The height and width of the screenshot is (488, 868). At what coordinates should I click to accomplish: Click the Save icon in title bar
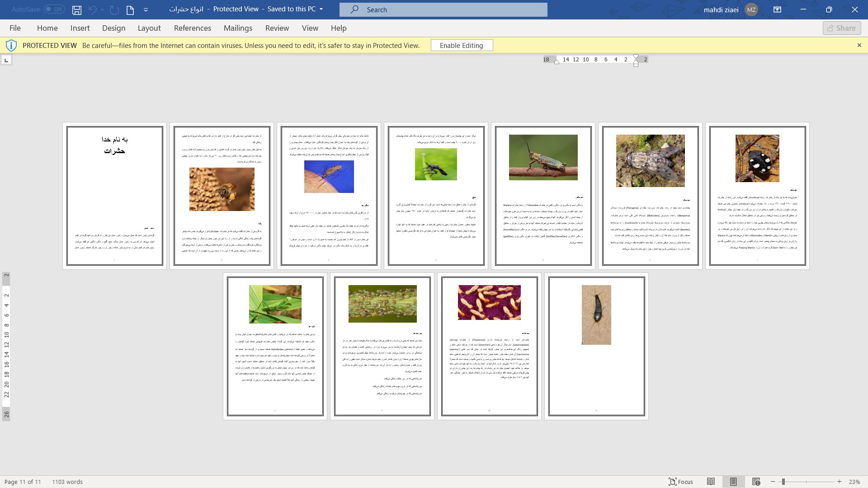77,9
